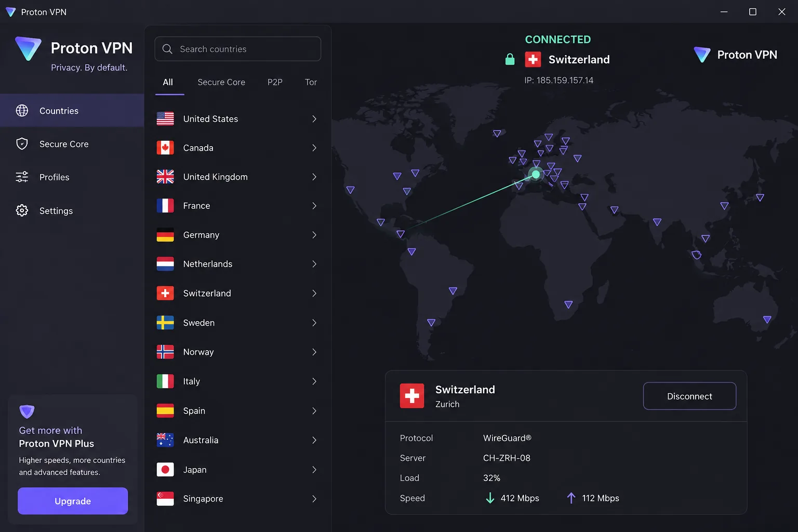The width and height of the screenshot is (798, 532).
Task: Expand the Netherlands server list chevron
Action: (314, 264)
